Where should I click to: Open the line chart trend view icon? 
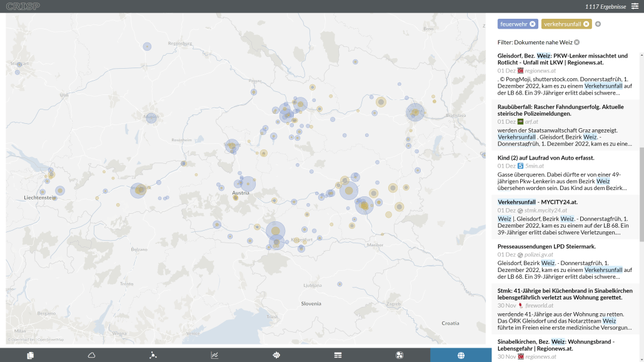tap(214, 355)
